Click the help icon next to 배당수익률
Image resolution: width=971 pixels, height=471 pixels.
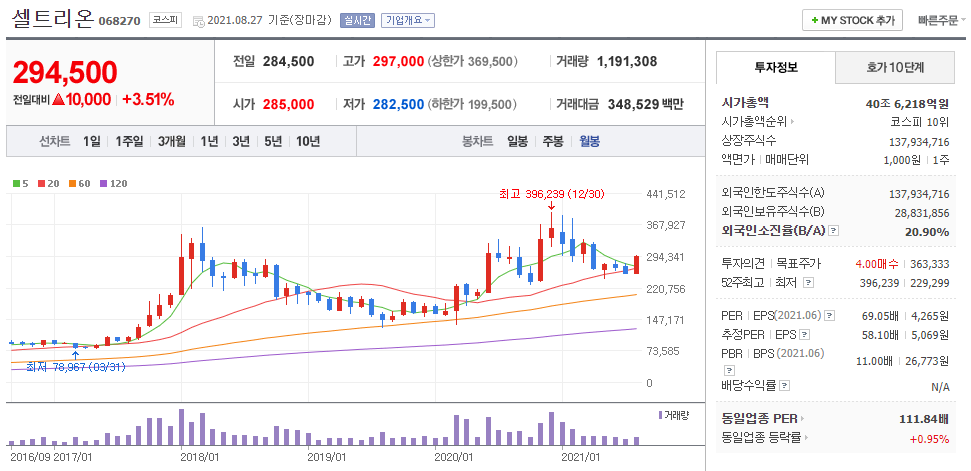[785, 386]
